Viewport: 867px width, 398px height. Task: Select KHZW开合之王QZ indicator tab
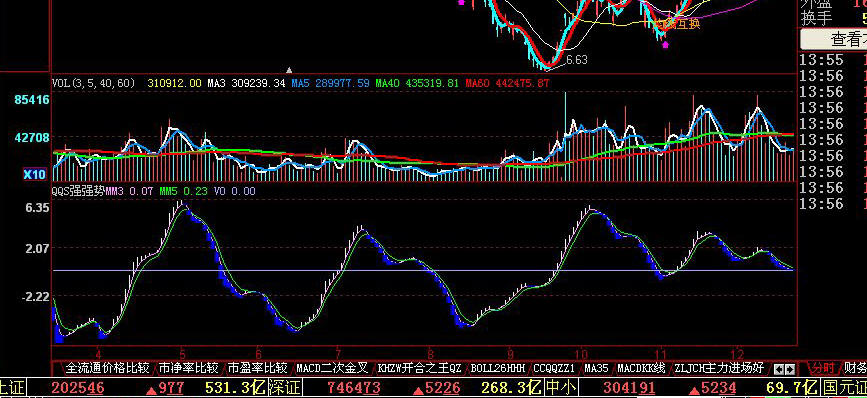pyautogui.click(x=419, y=368)
